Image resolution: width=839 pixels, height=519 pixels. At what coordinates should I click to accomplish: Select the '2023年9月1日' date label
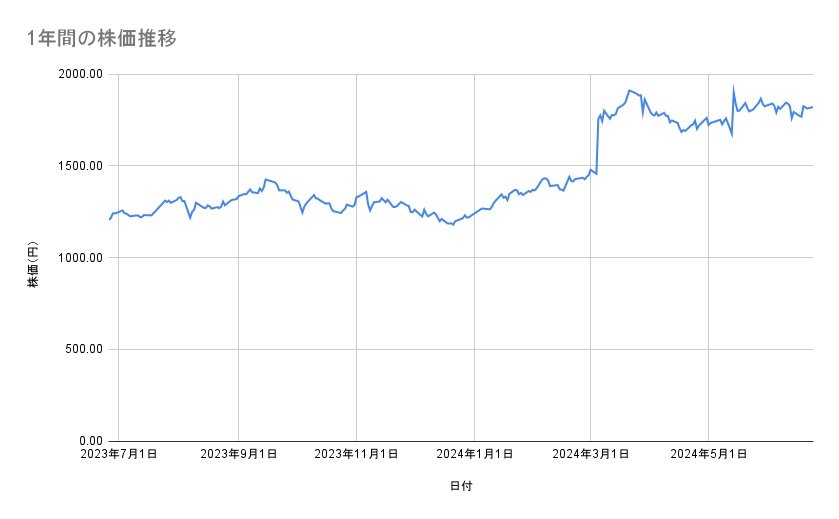click(x=239, y=455)
